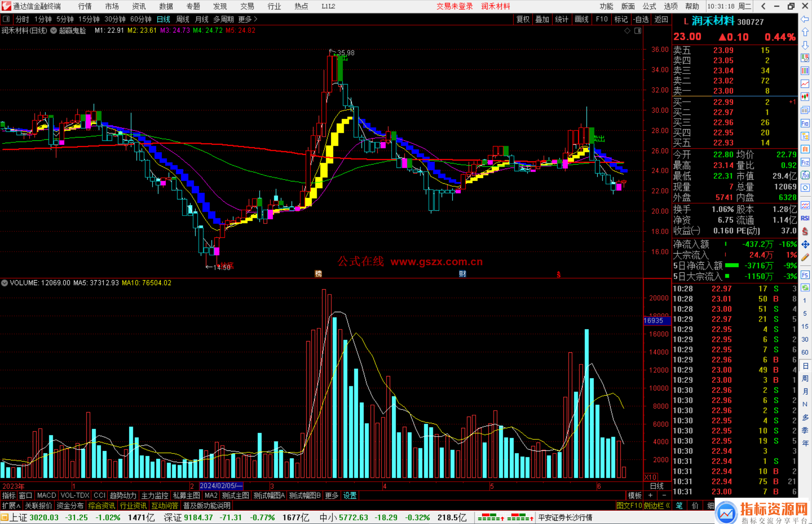Click the diamond icon at chart top-right
The image size is (812, 524).
click(627, 31)
